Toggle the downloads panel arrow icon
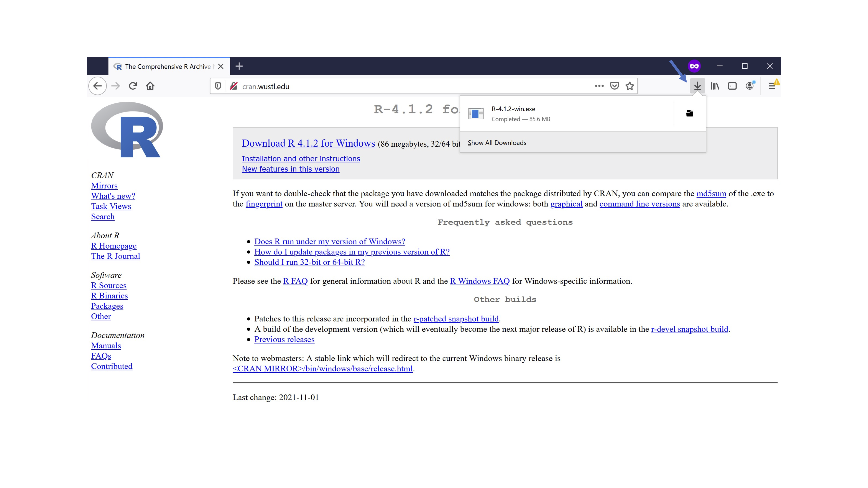The width and height of the screenshot is (868, 488). click(x=697, y=86)
